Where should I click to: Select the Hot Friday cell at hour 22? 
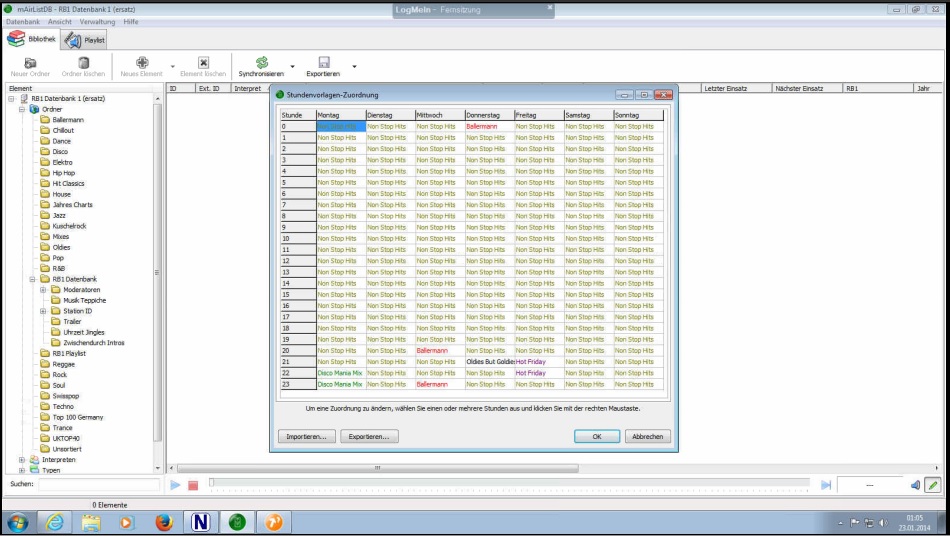(x=538, y=373)
